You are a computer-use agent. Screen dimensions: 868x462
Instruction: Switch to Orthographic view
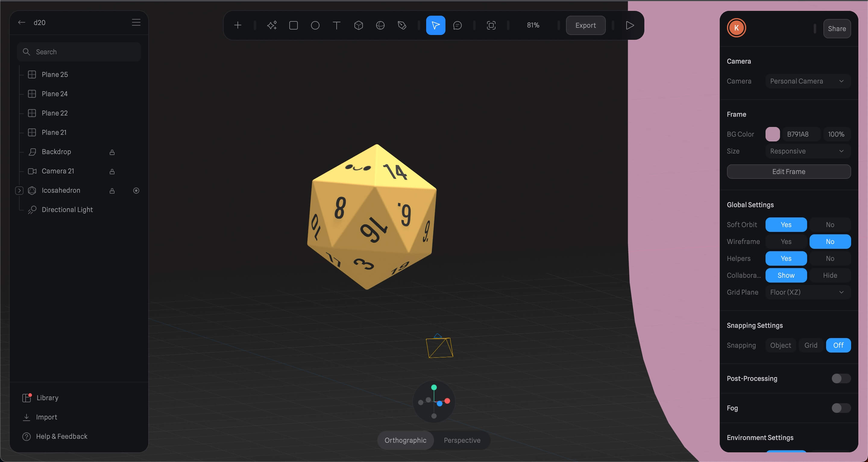405,440
